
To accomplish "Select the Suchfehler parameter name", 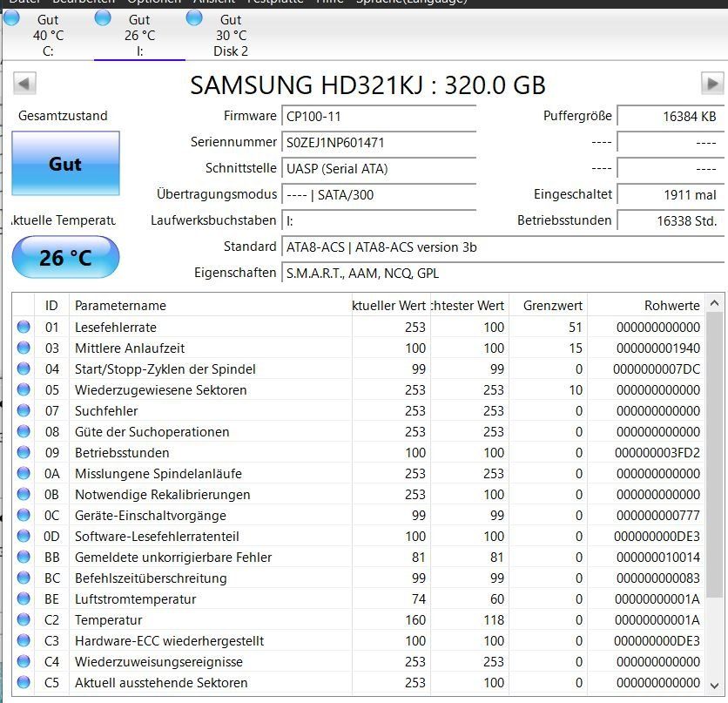I will click(x=106, y=411).
